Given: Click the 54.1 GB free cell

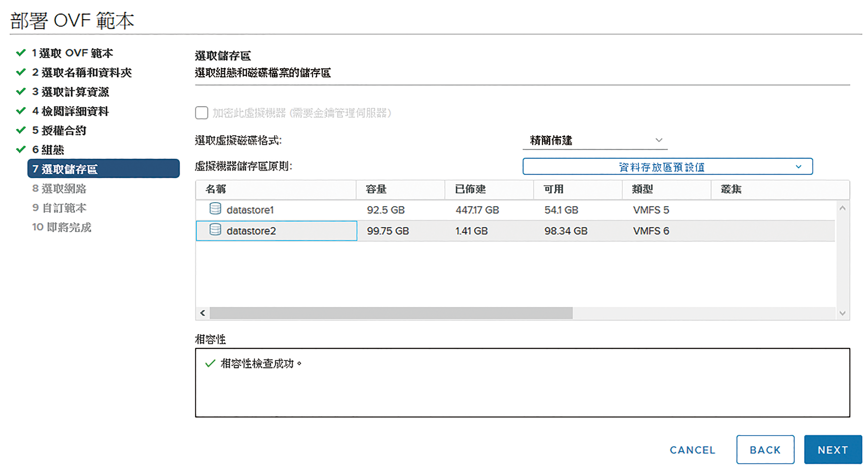Looking at the screenshot, I should (561, 210).
